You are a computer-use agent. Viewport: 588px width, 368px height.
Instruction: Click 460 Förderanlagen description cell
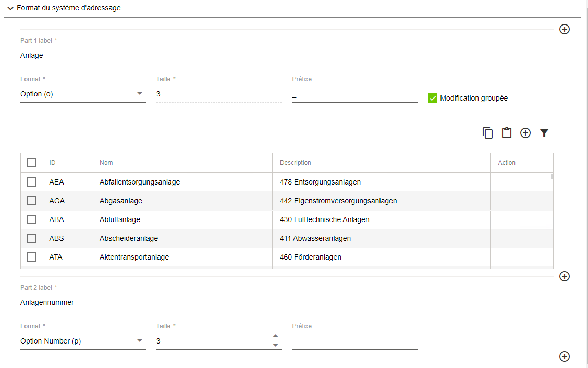[382, 257]
